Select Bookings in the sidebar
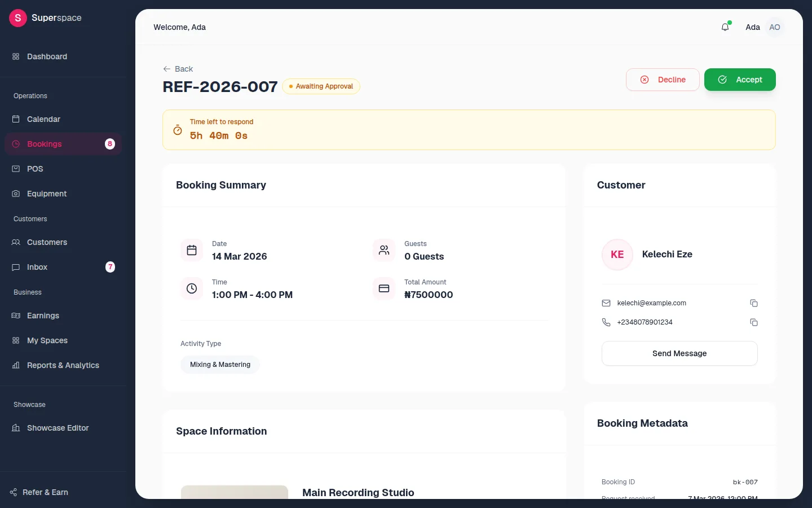Image resolution: width=812 pixels, height=508 pixels. click(x=63, y=144)
